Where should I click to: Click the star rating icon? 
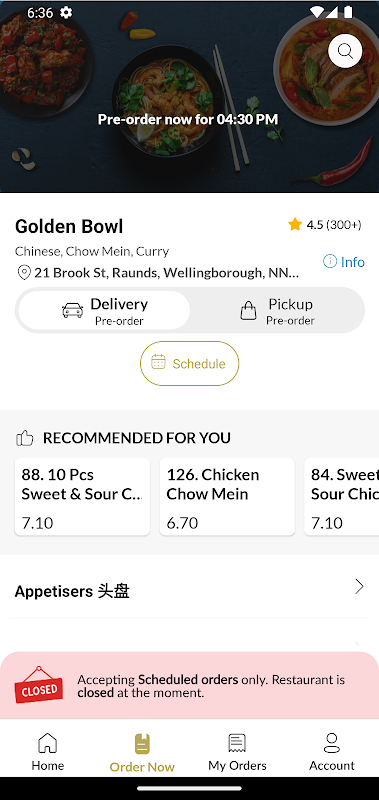(295, 224)
